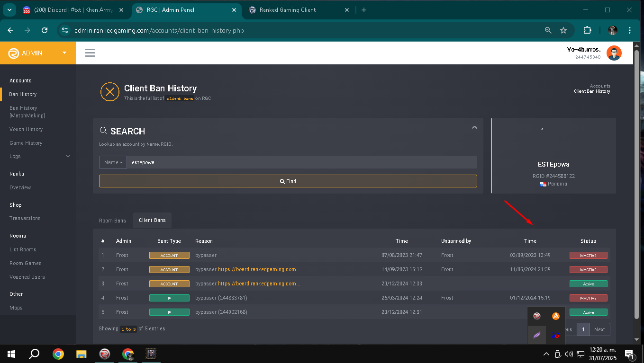Open the Chrome three-dot menu
Viewport: 644px width, 363px height.
(x=630, y=30)
